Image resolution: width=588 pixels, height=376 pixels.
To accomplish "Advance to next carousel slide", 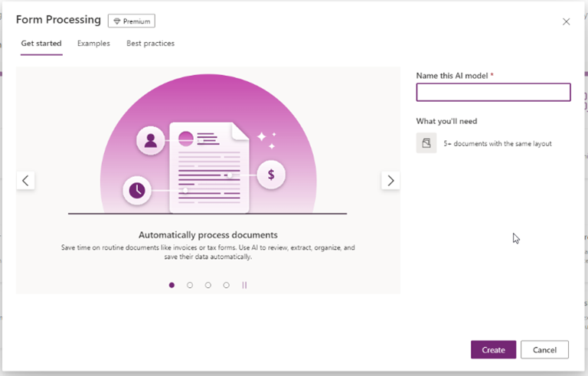I will [390, 181].
